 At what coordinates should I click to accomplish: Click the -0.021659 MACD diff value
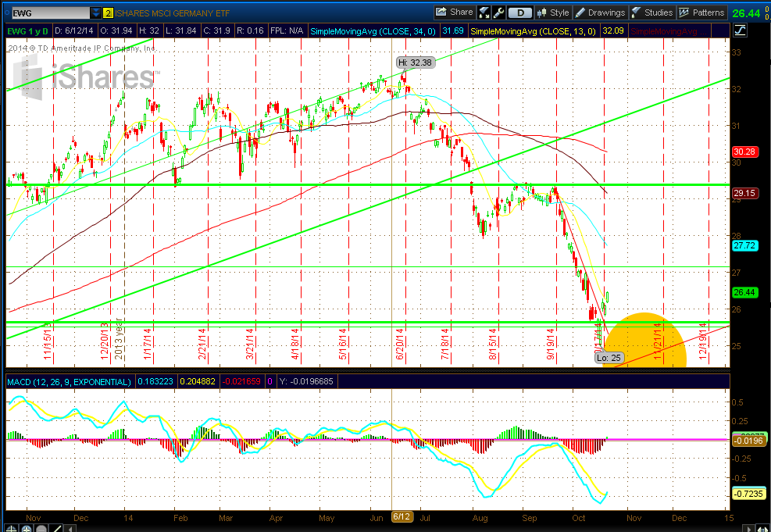[x=242, y=381]
